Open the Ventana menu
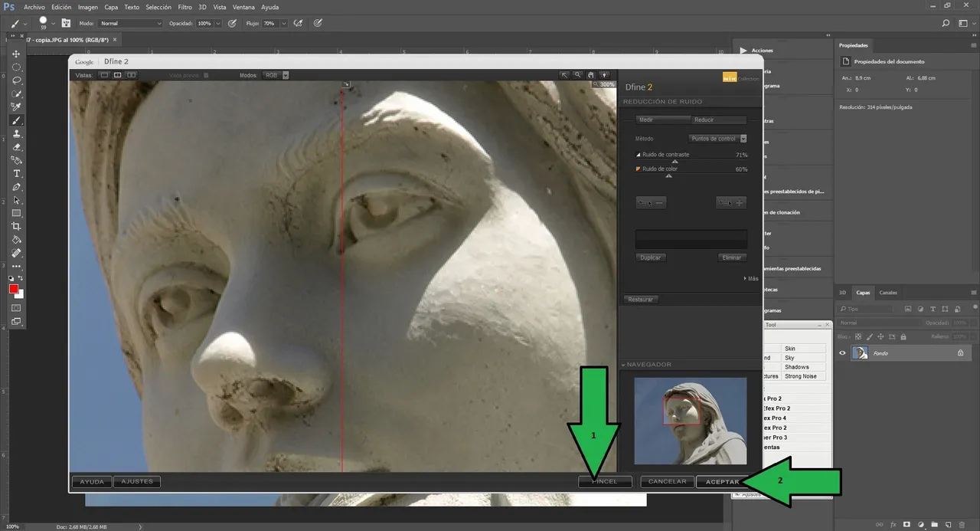Screen dimensions: 980x531 pyautogui.click(x=243, y=7)
